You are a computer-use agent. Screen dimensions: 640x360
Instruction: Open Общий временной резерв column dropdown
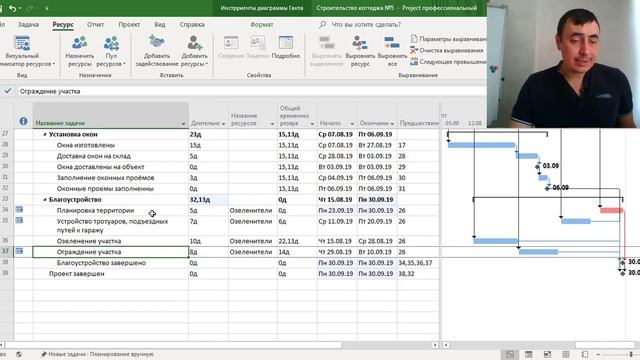[x=312, y=124]
